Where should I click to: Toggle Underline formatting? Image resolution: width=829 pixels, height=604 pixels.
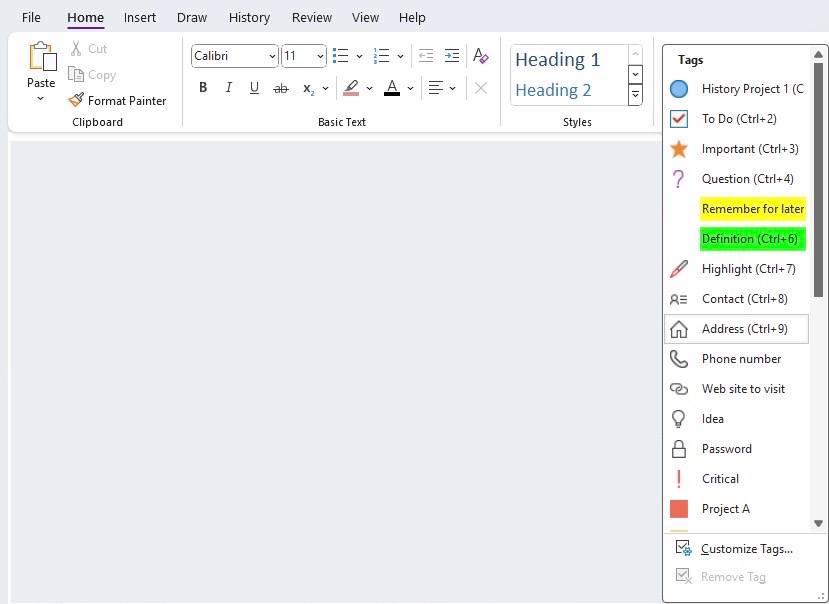click(254, 88)
